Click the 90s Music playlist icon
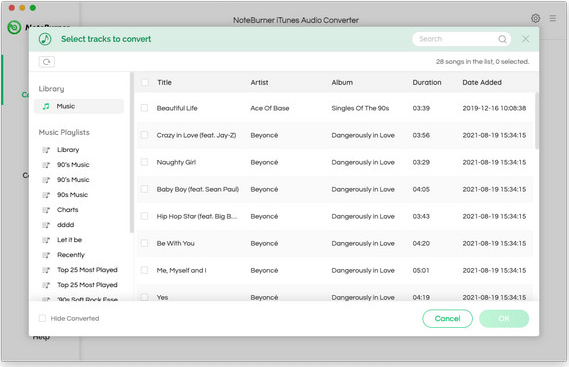Image resolution: width=569 pixels, height=367 pixels. 46,195
